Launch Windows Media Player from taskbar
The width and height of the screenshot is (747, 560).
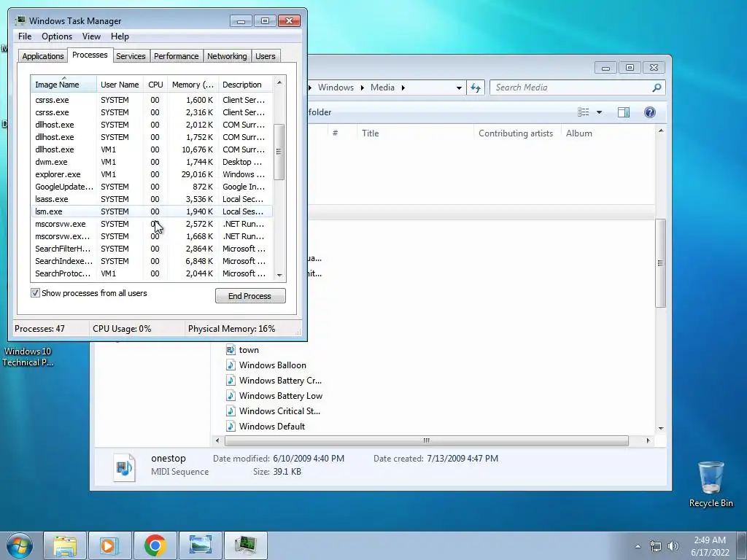click(109, 545)
